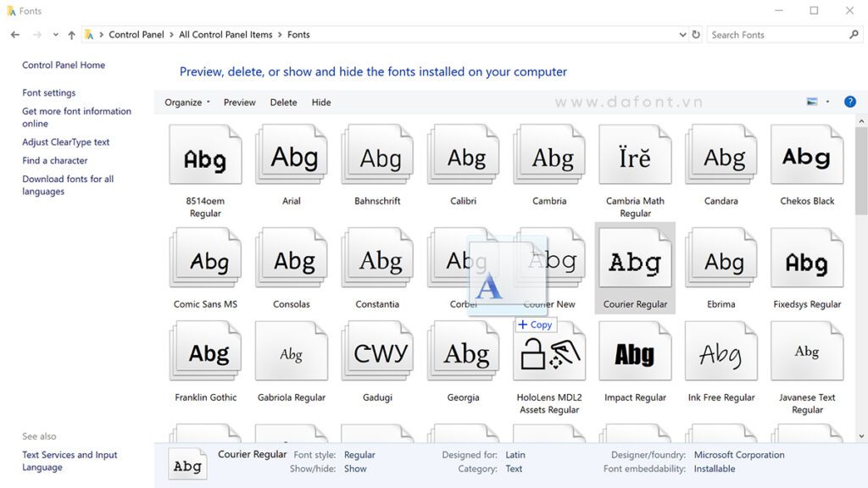868x488 pixels.
Task: Click Control Panel in the breadcrumb bar
Action: click(x=136, y=35)
